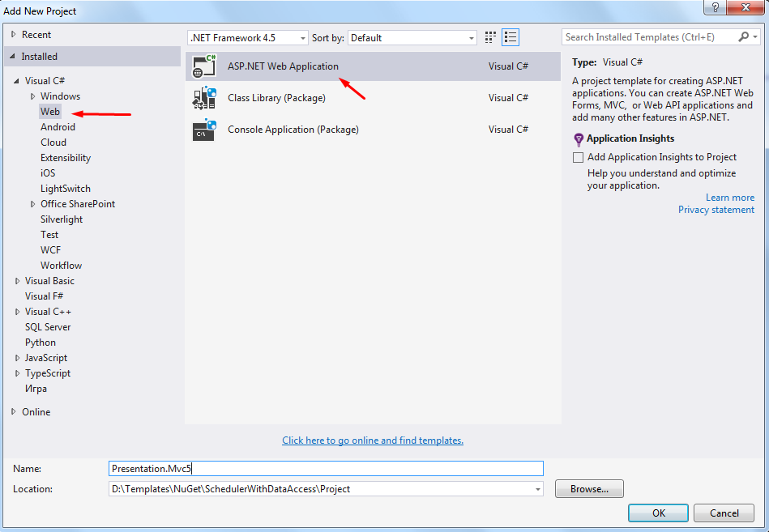
Task: Select the Silverlight category
Action: point(62,219)
